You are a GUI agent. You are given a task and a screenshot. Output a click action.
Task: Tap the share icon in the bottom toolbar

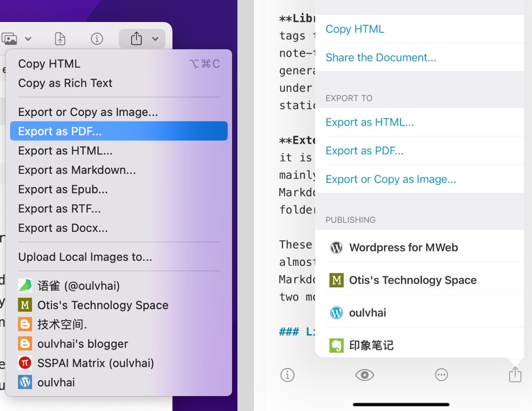click(514, 375)
